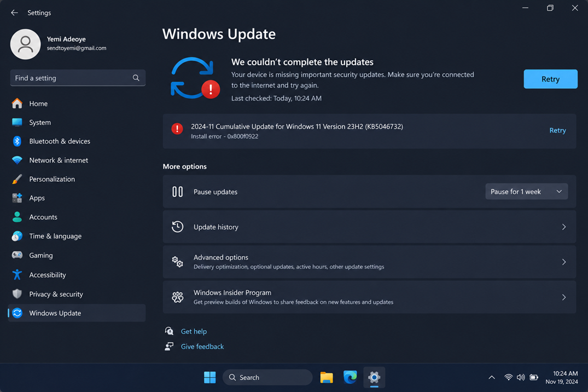The image size is (588, 392).
Task: Select Home in the sidebar
Action: [x=77, y=103]
